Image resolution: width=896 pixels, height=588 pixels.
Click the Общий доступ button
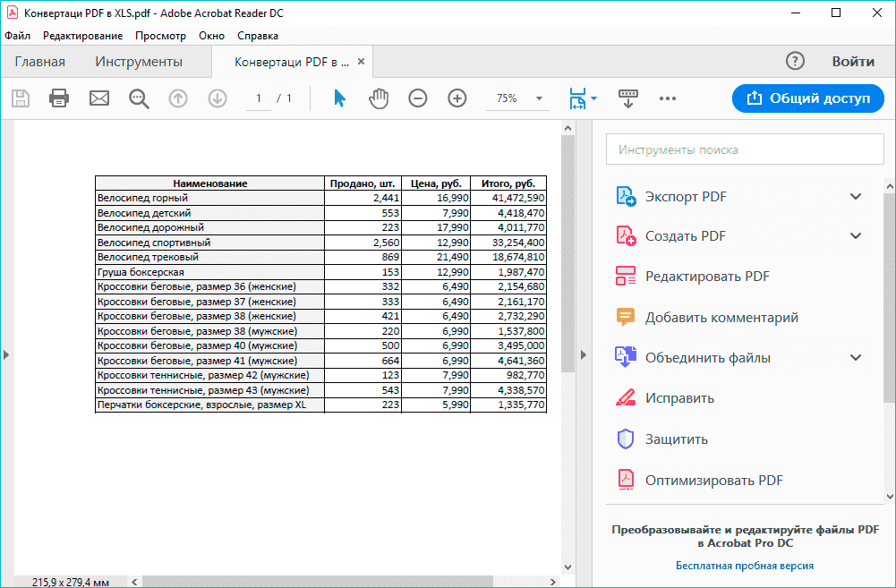pos(807,98)
